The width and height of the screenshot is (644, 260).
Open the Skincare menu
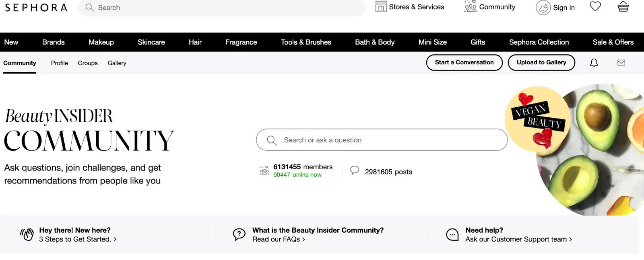151,42
